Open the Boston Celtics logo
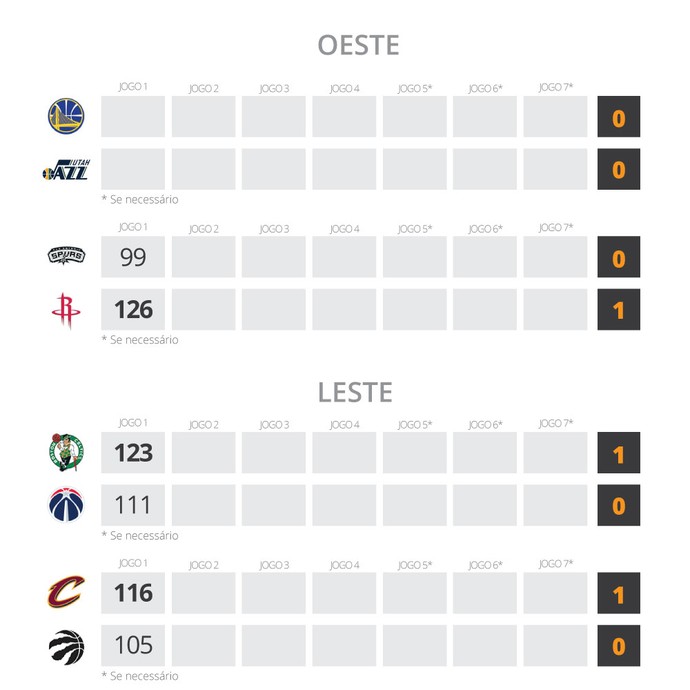Image resolution: width=690 pixels, height=690 pixels. 66,452
